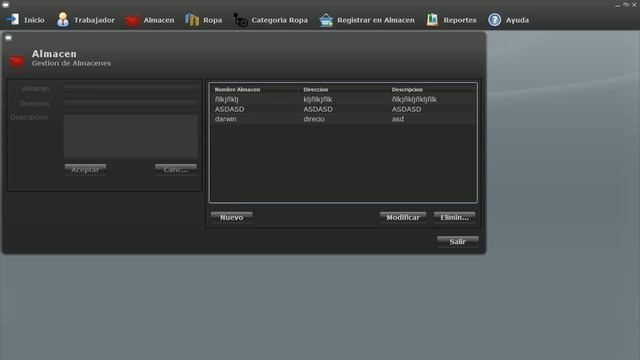
Task: Click the Registrar en Almacen basket icon
Action: click(326, 20)
